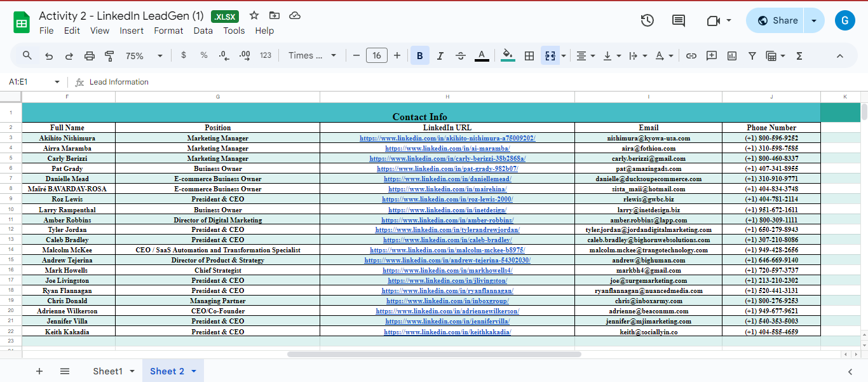Viewport: 868px width, 382px height.
Task: Open the text color picker
Action: click(482, 56)
